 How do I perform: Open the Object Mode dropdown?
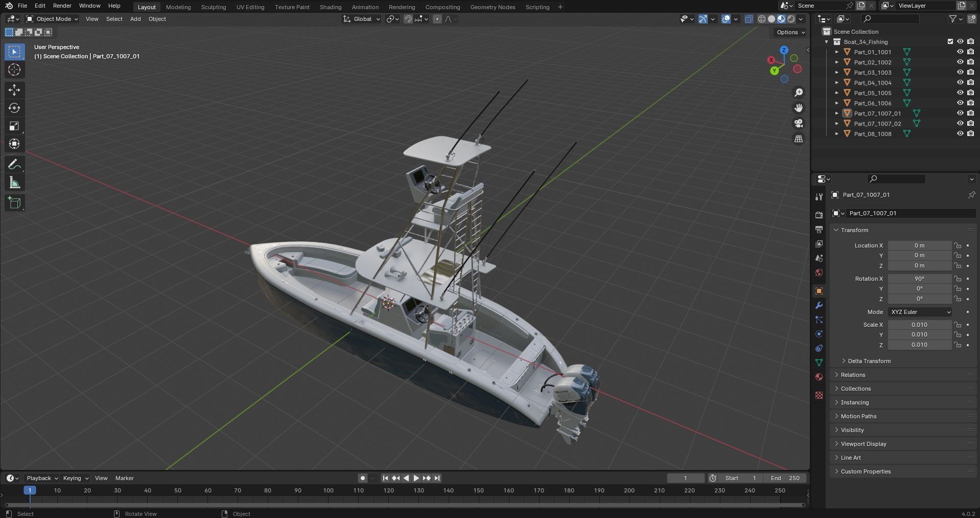tap(52, 19)
